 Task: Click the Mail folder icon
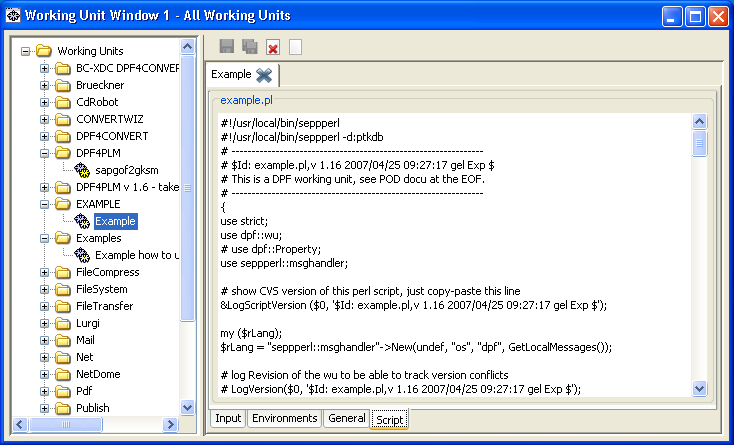63,340
